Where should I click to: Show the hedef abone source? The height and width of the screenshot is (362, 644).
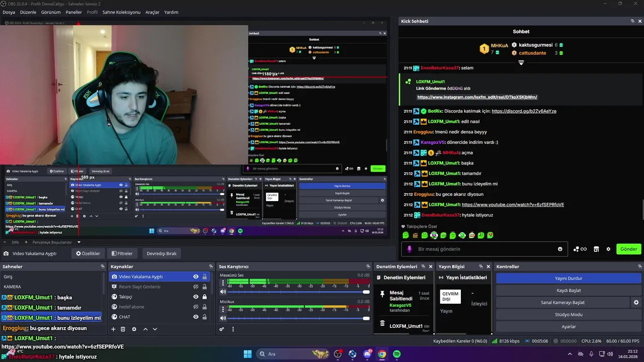pyautogui.click(x=196, y=307)
